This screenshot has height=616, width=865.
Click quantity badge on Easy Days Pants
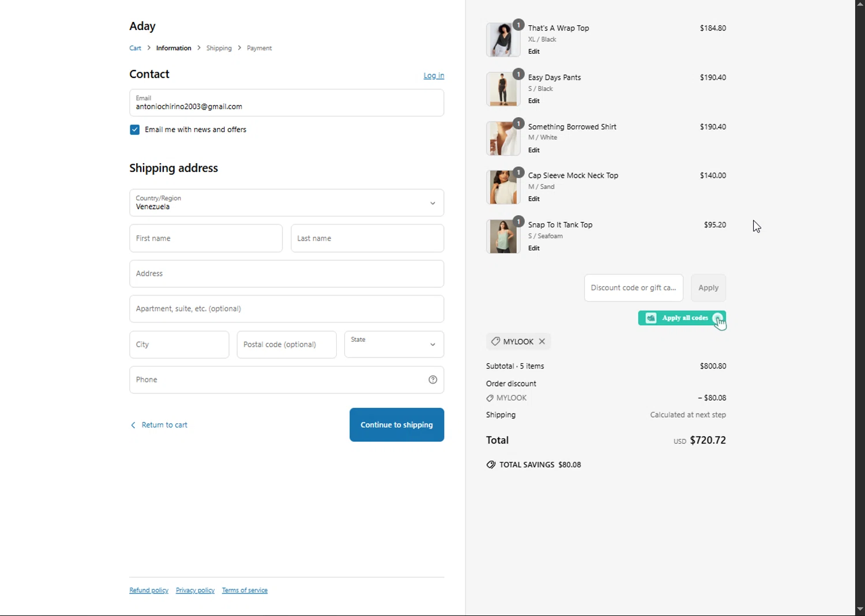pyautogui.click(x=518, y=74)
